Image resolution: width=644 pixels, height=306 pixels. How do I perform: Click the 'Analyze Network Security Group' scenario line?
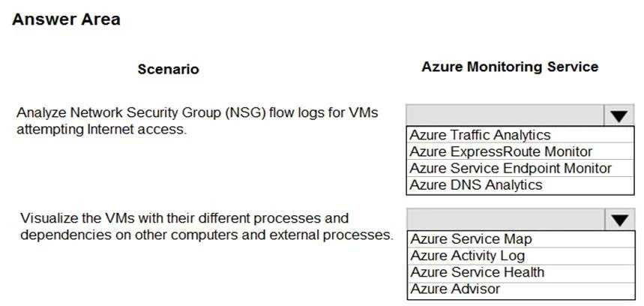197,112
